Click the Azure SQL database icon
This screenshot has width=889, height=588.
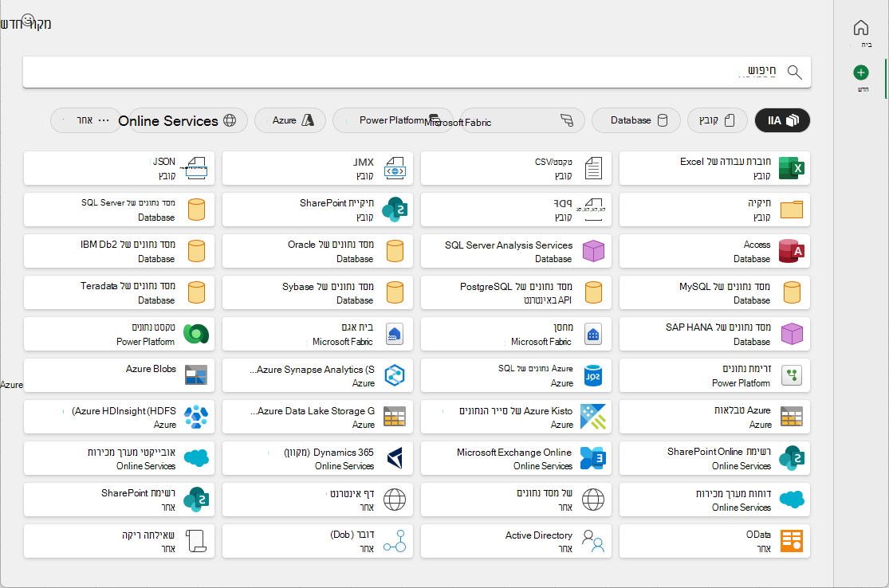[593, 375]
